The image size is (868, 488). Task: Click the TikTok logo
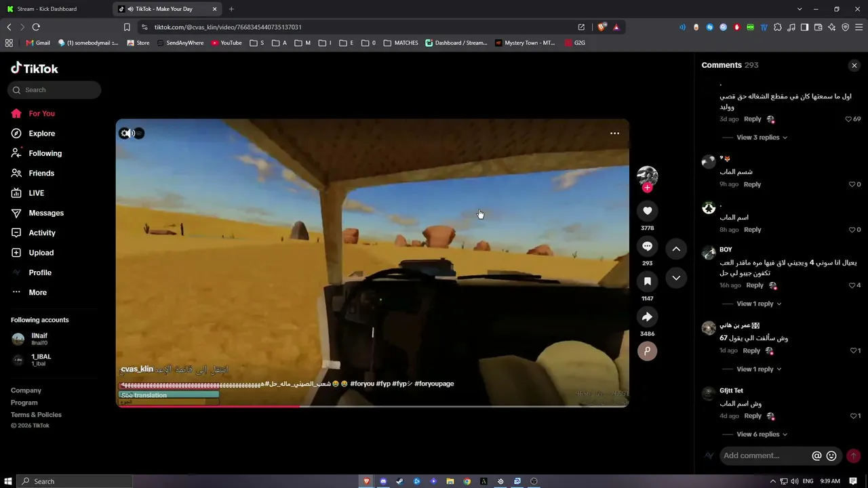[35, 68]
